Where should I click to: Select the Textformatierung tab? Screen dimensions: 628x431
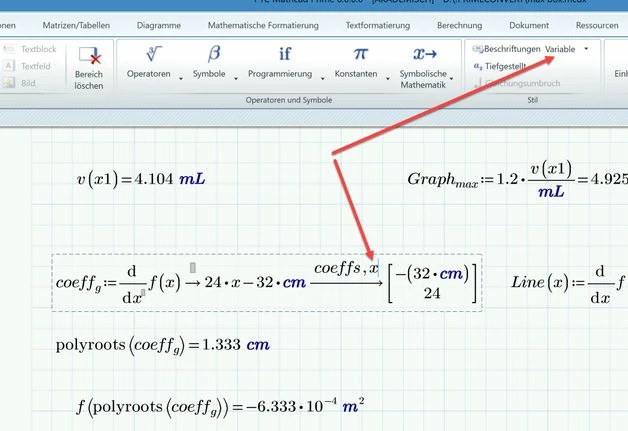pyautogui.click(x=378, y=25)
